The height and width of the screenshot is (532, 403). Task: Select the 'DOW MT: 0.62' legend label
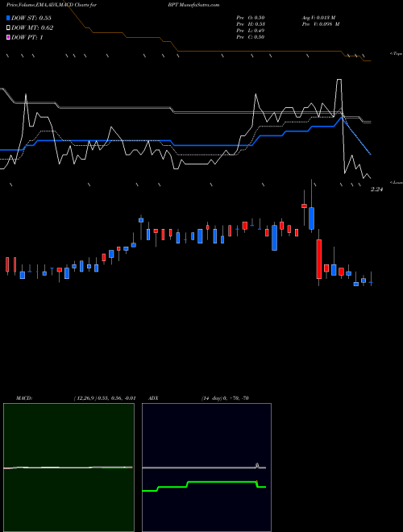point(32,28)
